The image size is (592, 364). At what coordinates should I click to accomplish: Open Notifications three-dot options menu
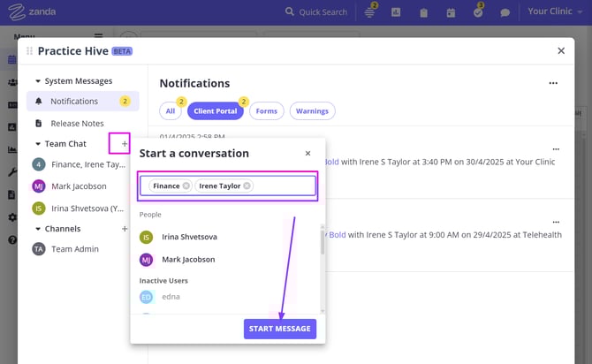(x=553, y=83)
